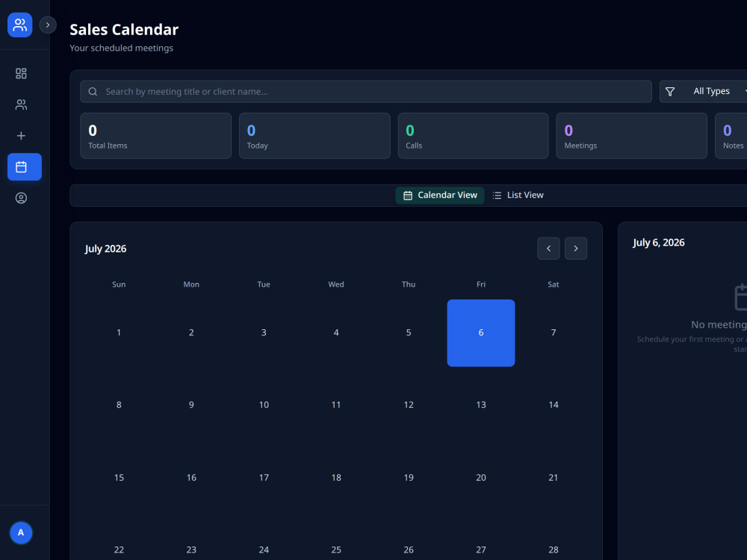Select July 9 on the calendar

191,405
